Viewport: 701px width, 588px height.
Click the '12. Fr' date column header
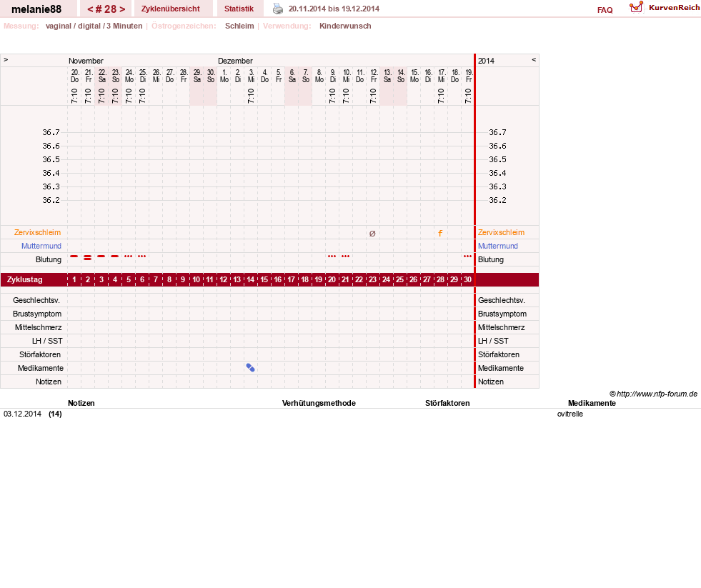point(373,76)
